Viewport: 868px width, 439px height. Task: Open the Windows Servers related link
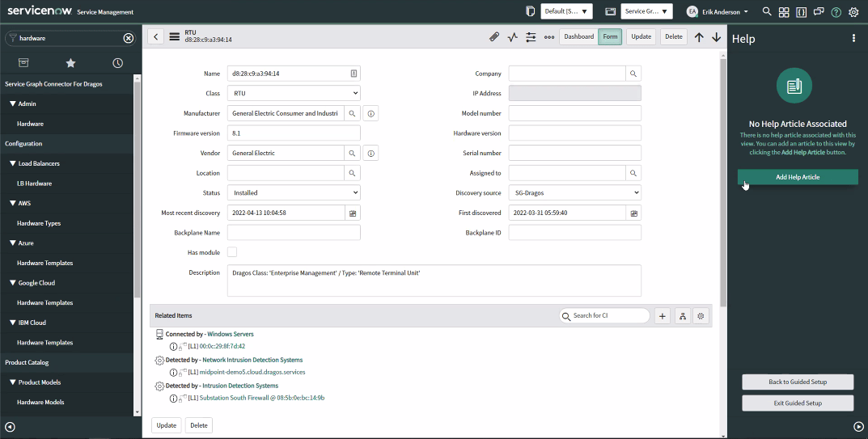(231, 335)
